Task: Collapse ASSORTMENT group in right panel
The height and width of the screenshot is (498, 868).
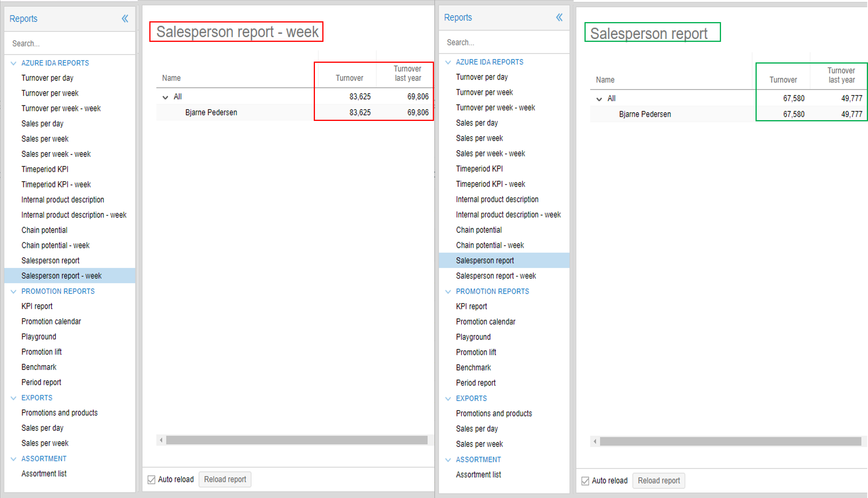Action: pos(448,460)
